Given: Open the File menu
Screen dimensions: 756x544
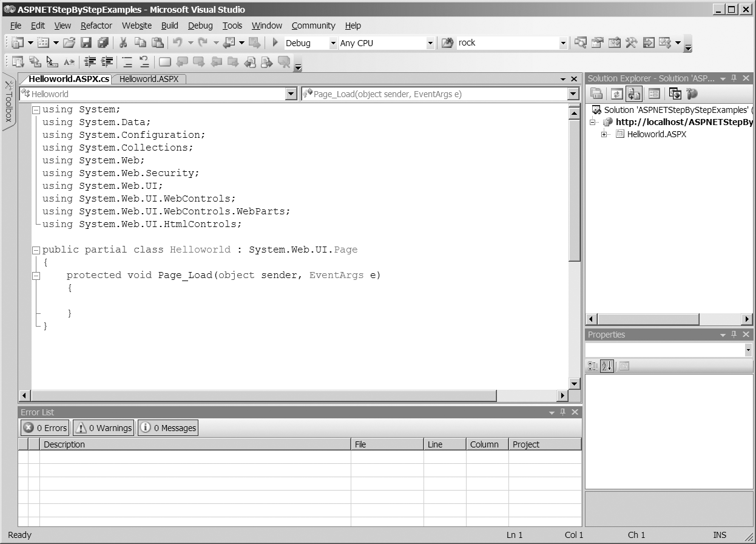Looking at the screenshot, I should coord(16,25).
